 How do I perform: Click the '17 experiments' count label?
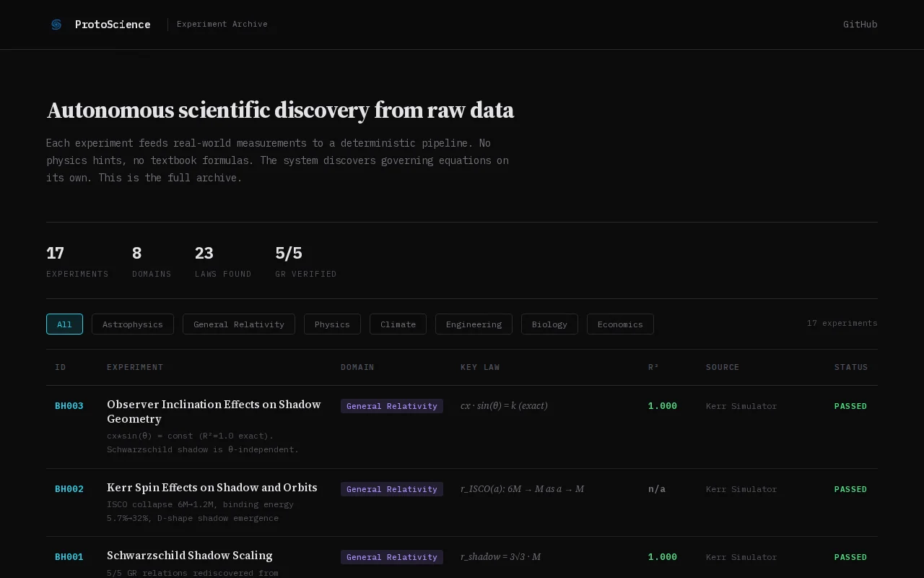[842, 323]
